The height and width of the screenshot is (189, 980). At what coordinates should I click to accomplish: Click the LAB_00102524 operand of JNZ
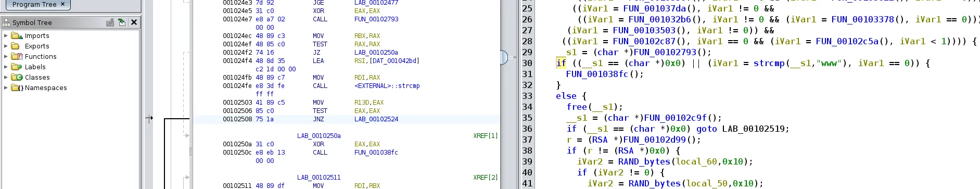click(x=376, y=119)
